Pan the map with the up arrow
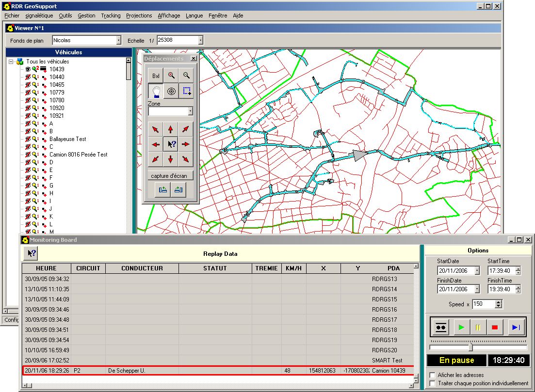 pyautogui.click(x=171, y=129)
